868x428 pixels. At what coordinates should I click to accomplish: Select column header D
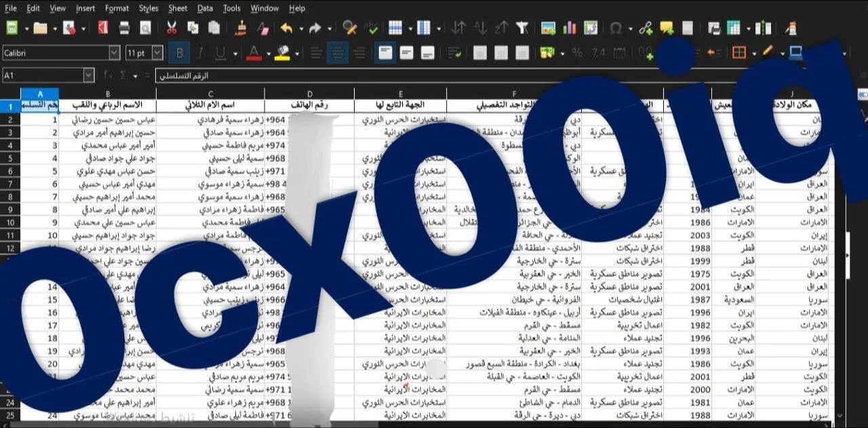[x=309, y=94]
